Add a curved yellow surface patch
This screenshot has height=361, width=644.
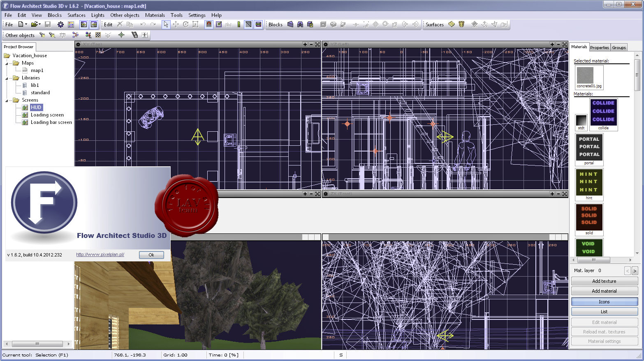[x=452, y=24]
